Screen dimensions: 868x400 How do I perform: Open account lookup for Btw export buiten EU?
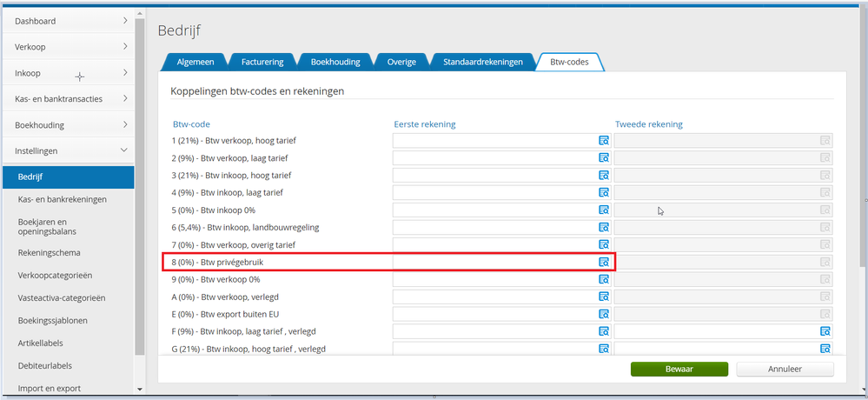tap(603, 314)
